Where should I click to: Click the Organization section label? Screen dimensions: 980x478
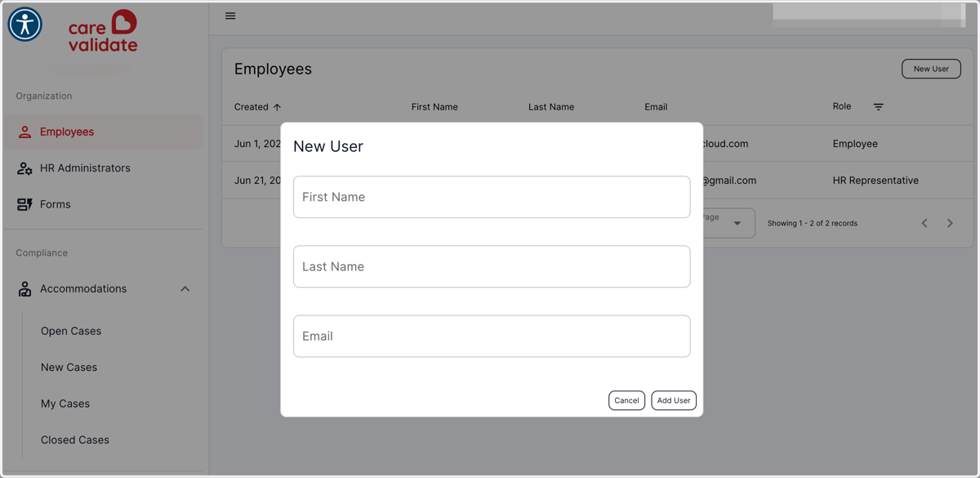pyautogui.click(x=44, y=96)
